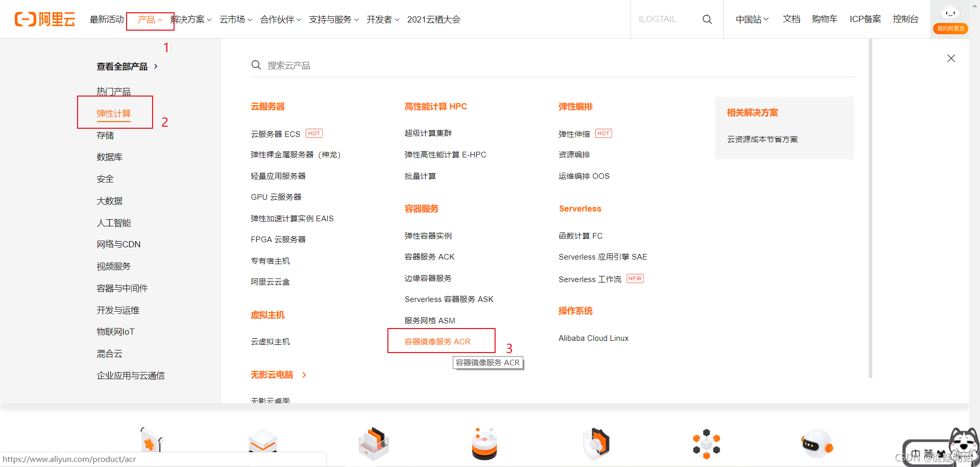This screenshot has width=980, height=467.
Task: Click the Aliyun logo
Action: 45,19
